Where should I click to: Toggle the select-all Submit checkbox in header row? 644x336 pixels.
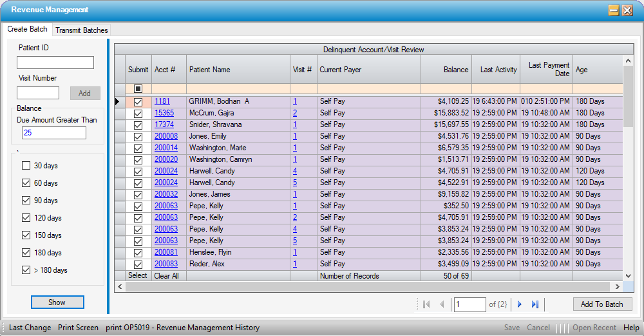click(x=138, y=89)
